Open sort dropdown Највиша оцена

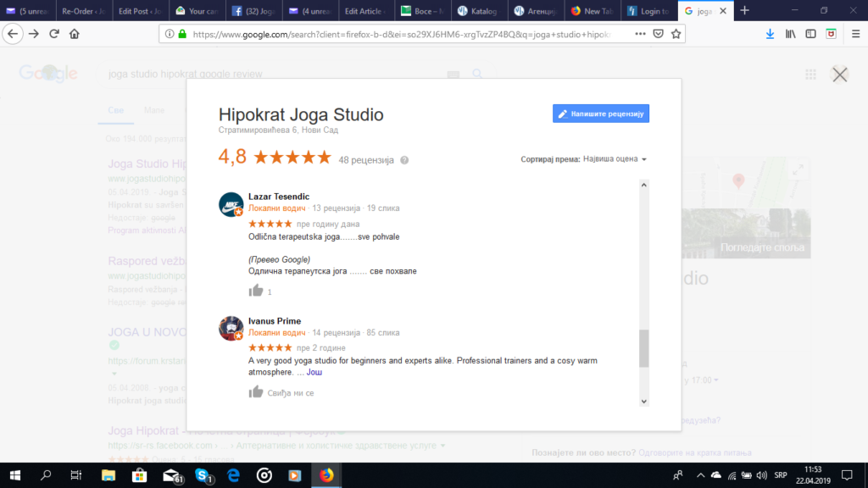click(615, 158)
